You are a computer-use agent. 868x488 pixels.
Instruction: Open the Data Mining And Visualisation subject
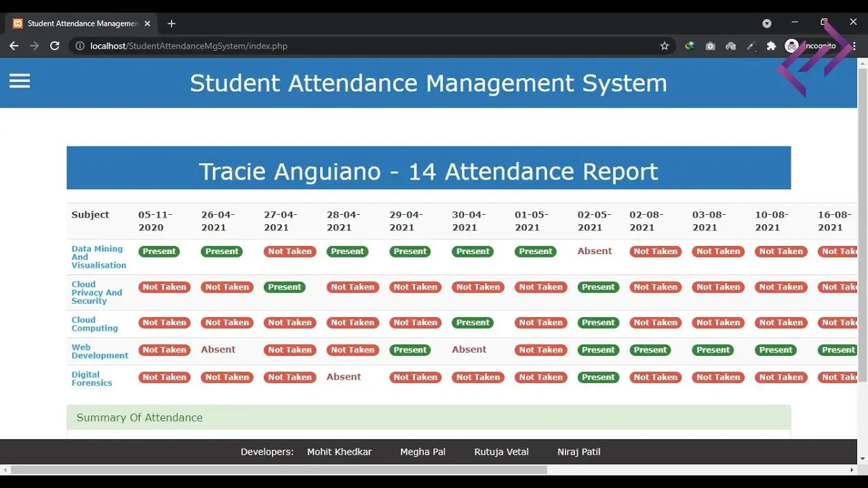click(98, 257)
